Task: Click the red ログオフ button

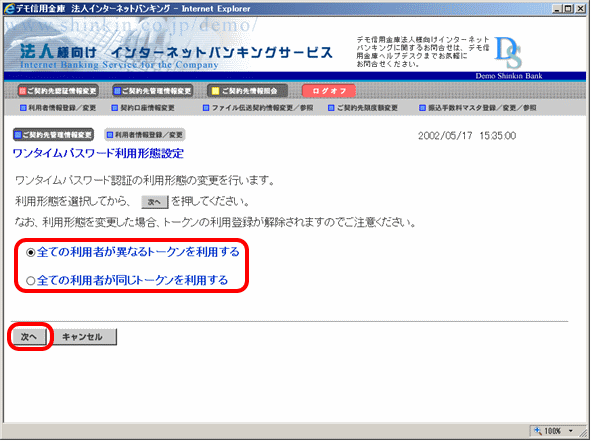Action: tap(329, 91)
